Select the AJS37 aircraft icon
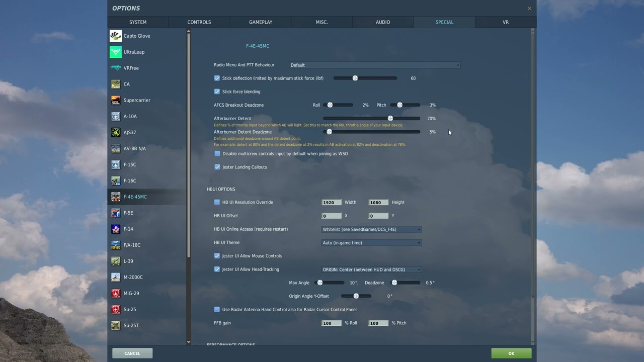 click(x=116, y=132)
